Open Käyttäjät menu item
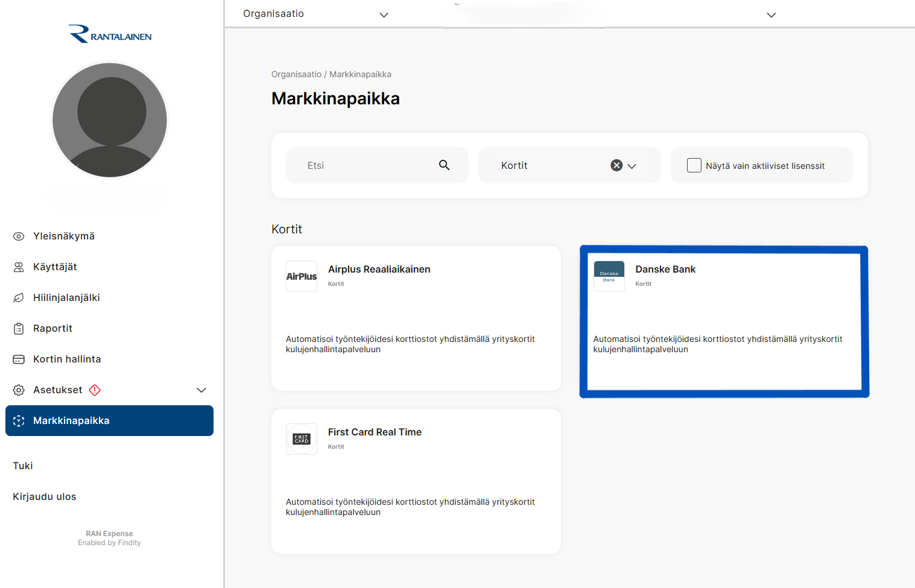 [109, 267]
